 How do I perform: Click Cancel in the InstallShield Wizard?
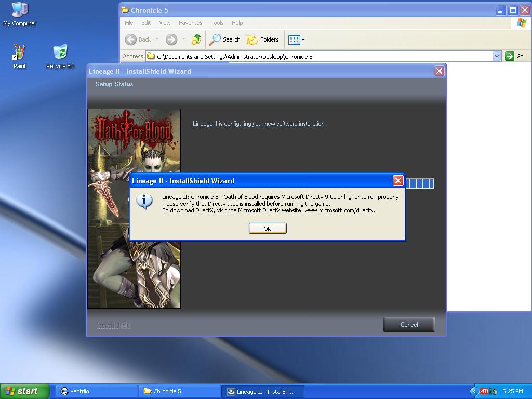tap(409, 325)
